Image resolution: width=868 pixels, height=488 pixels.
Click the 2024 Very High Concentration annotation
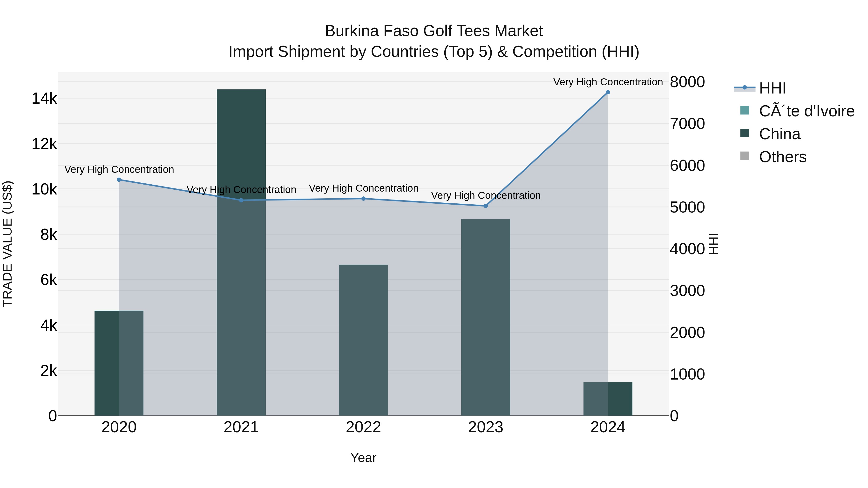[608, 82]
